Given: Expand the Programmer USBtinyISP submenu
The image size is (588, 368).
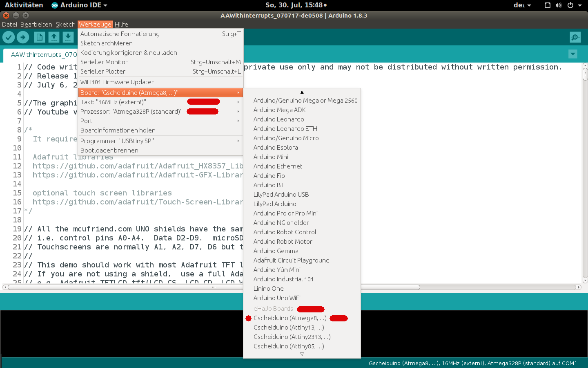Looking at the screenshot, I should 160,141.
